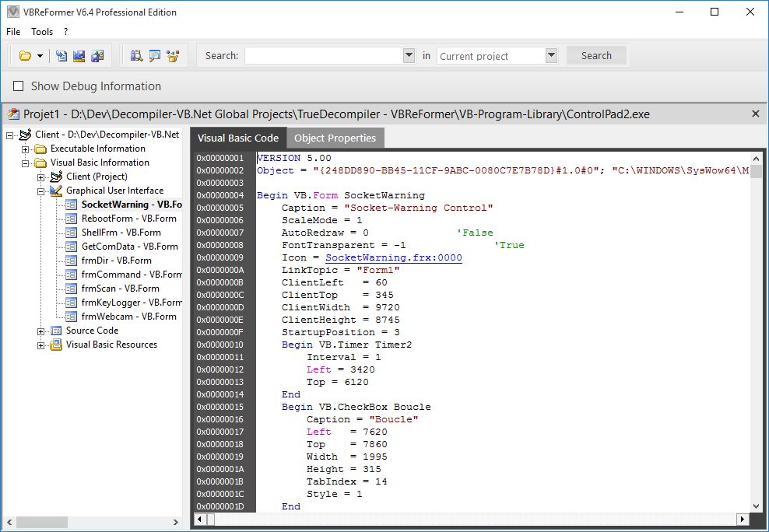
Task: Open the search scope Current project dropdown
Action: point(551,55)
